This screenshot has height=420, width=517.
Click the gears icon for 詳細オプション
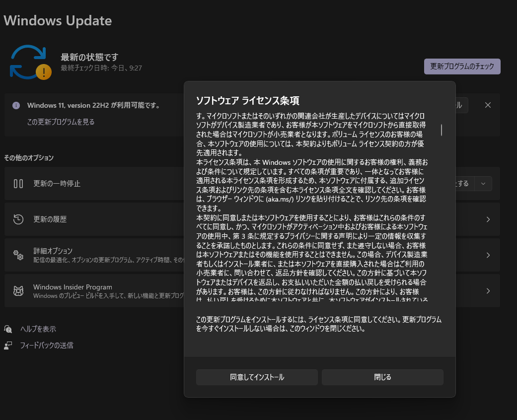[18, 255]
